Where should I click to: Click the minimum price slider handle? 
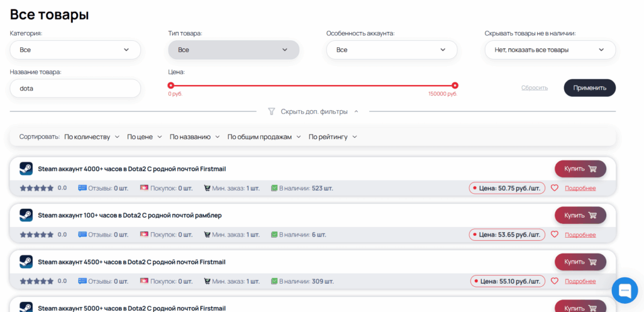[171, 86]
